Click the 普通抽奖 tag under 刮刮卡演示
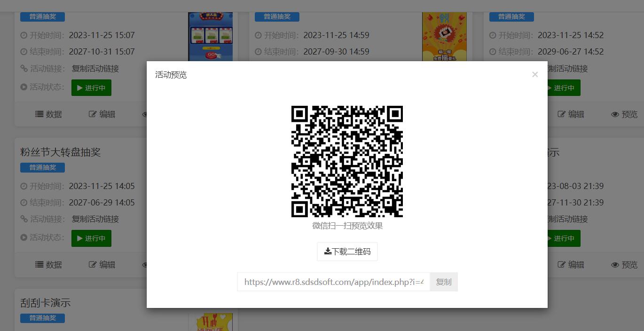The height and width of the screenshot is (331, 644). (42, 318)
